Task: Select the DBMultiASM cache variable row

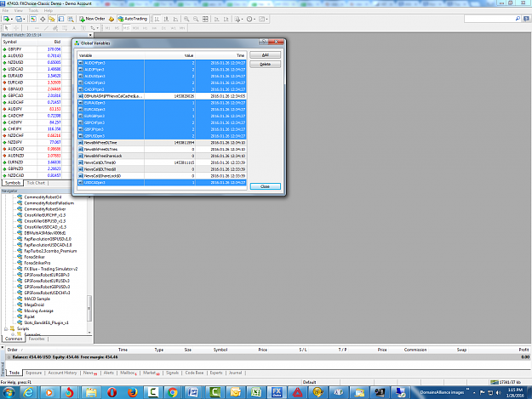Action: pyautogui.click(x=162, y=96)
